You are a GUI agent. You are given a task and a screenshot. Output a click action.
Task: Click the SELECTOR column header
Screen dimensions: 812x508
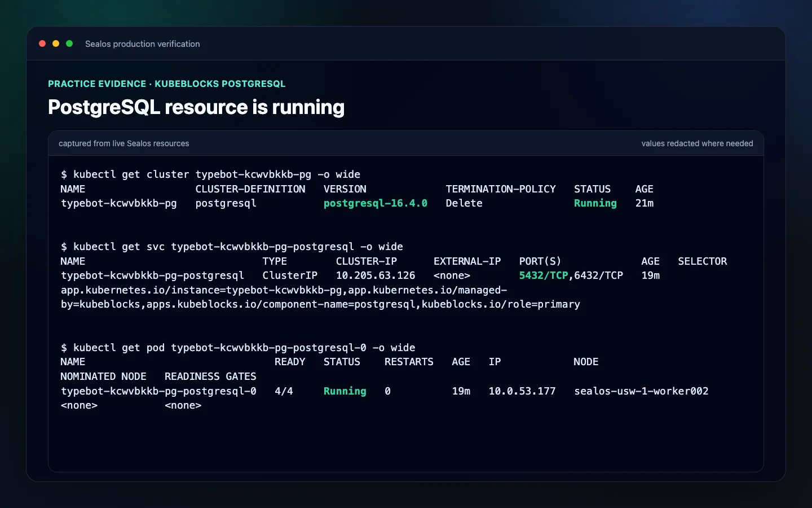703,261
